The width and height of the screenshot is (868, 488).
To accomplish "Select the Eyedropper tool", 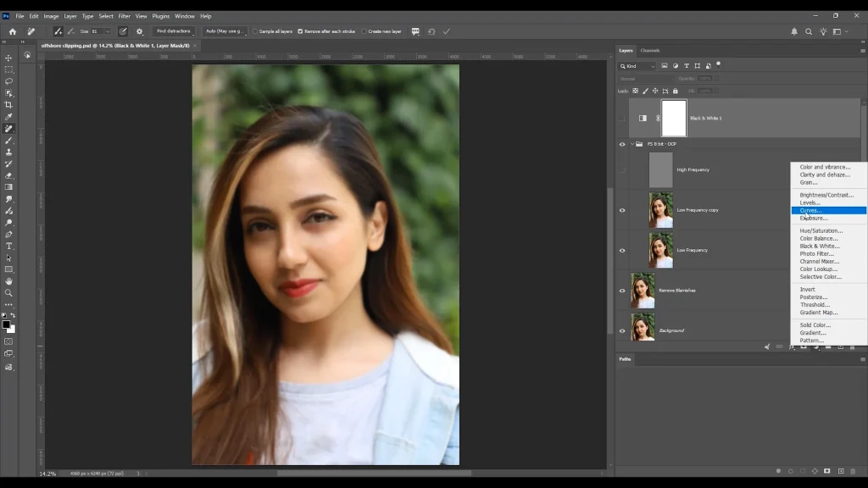I will (x=8, y=117).
